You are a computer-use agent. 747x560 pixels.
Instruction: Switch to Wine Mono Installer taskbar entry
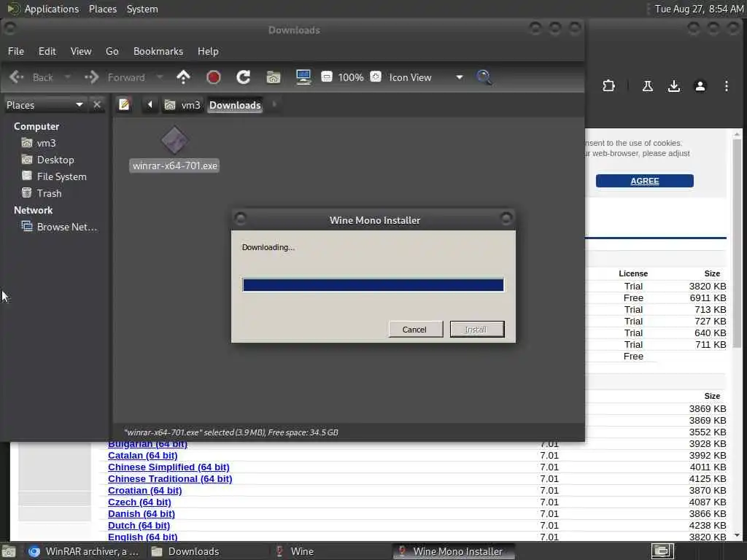point(452,551)
